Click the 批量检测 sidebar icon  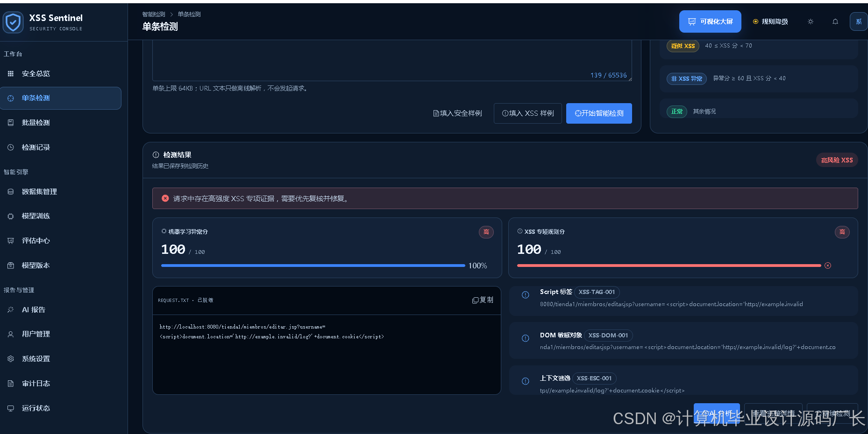pos(11,123)
